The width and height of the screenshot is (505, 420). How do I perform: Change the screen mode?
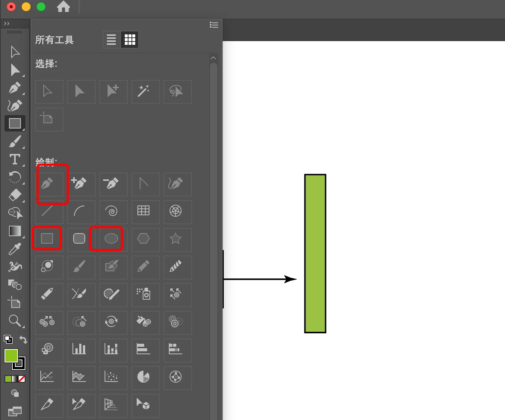click(x=15, y=411)
